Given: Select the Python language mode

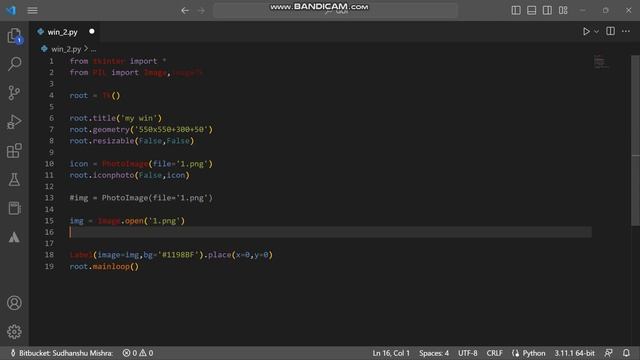Looking at the screenshot, I should tap(529, 353).
